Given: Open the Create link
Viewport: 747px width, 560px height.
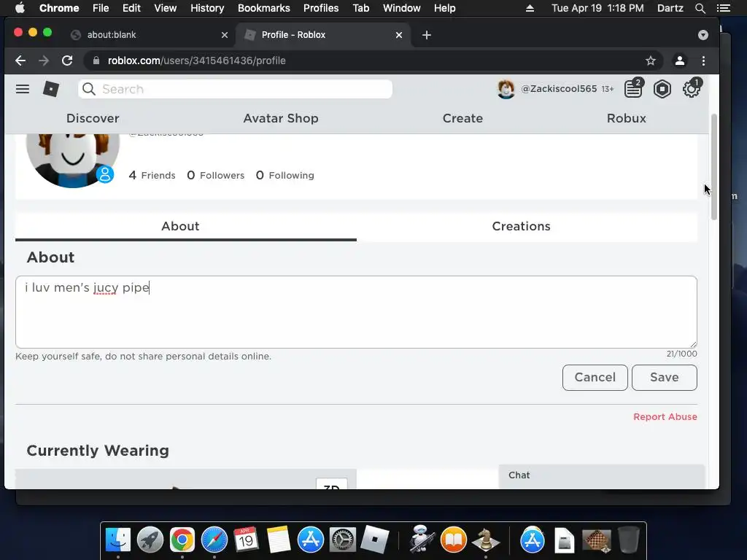Looking at the screenshot, I should 462,118.
